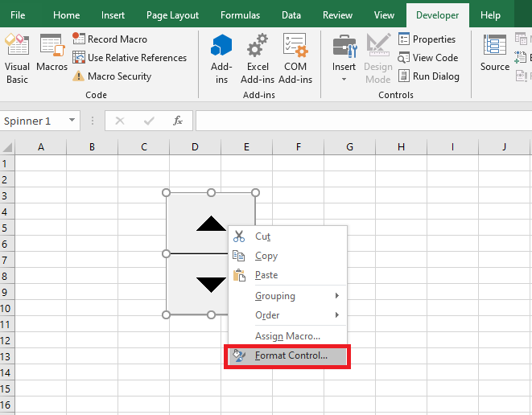The image size is (532, 415).
Task: Click Macro Security warning icon
Action: 79,76
